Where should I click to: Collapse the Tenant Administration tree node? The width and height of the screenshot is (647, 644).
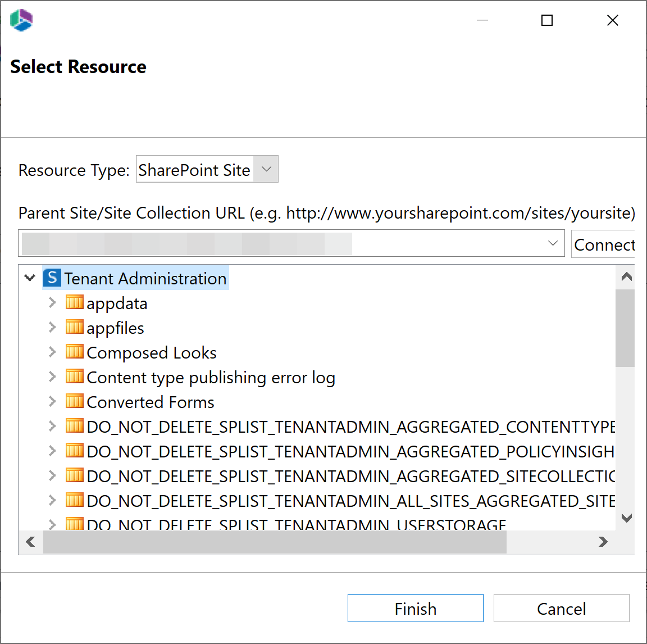[29, 278]
